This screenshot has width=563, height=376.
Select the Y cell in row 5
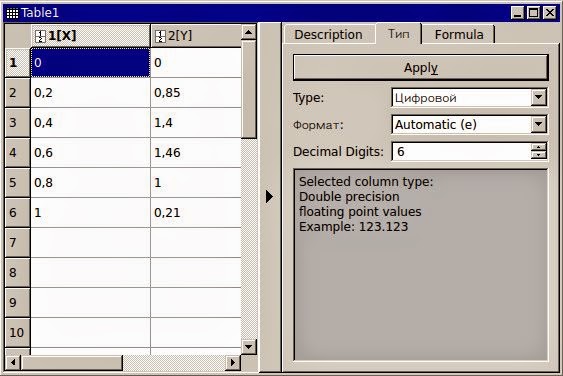(x=196, y=183)
